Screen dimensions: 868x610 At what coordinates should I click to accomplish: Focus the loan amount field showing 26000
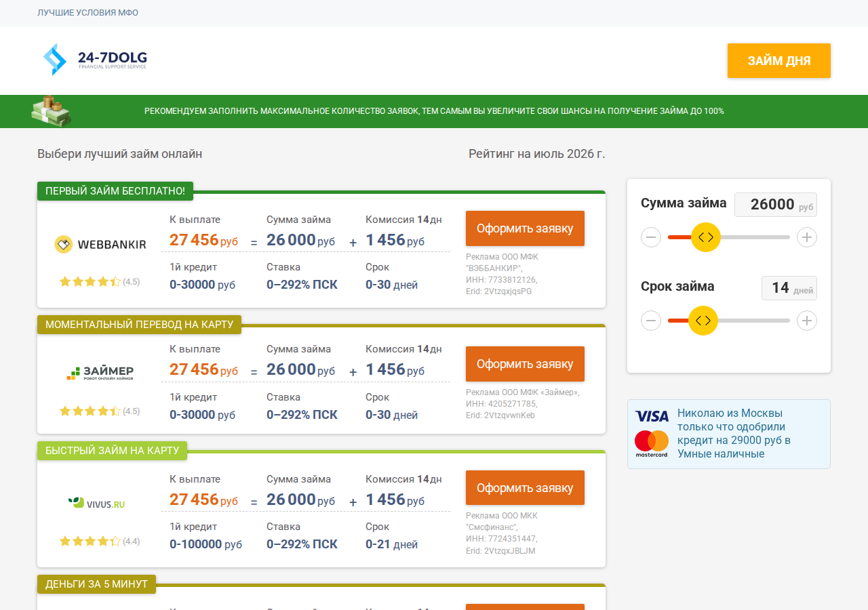point(776,205)
